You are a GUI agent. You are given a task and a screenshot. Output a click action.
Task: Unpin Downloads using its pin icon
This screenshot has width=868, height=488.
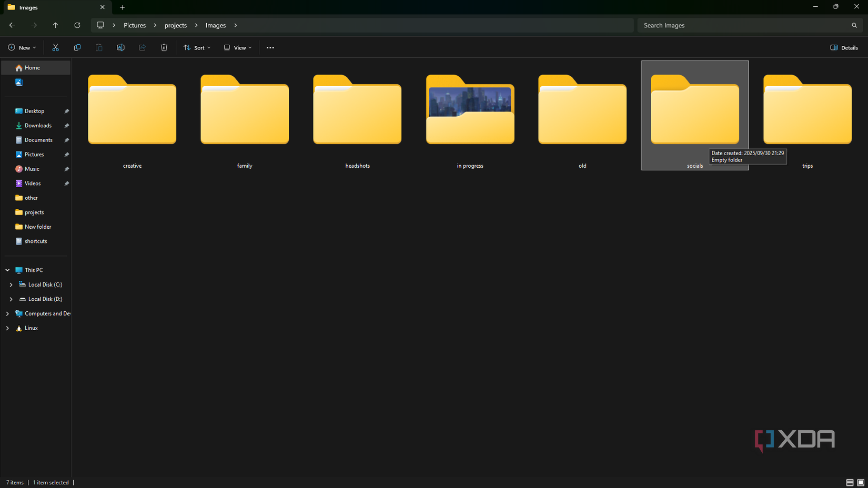pos(67,126)
